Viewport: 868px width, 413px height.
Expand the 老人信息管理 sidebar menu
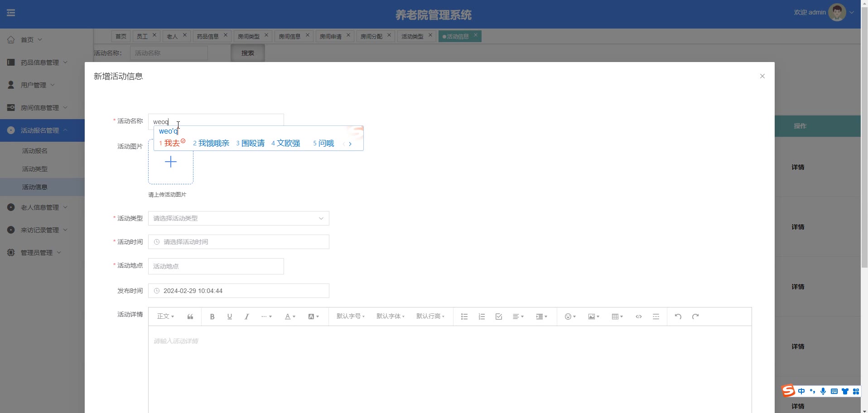(42, 207)
